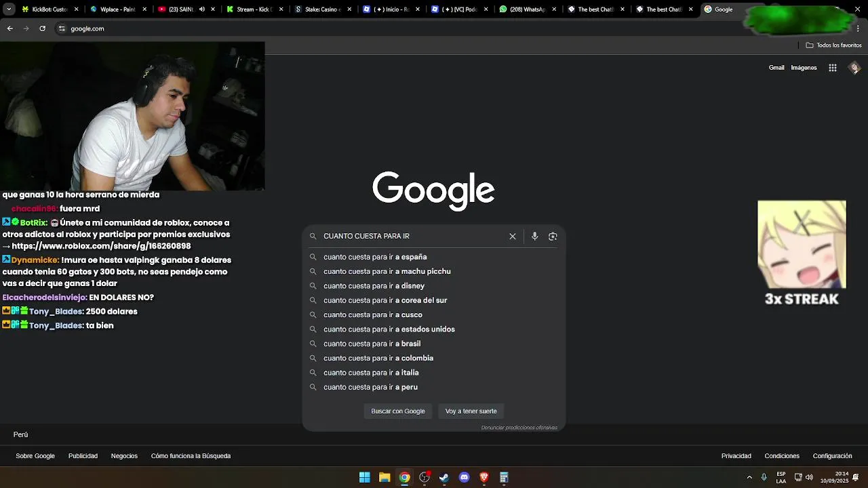868x488 pixels.
Task: Select suggestion 'a peru'
Action: [x=434, y=387]
